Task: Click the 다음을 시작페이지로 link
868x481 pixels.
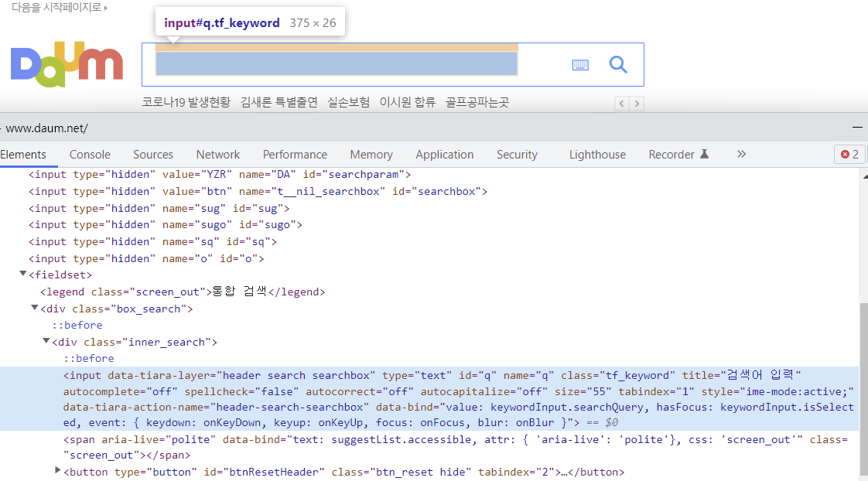Action: pyautogui.click(x=60, y=7)
